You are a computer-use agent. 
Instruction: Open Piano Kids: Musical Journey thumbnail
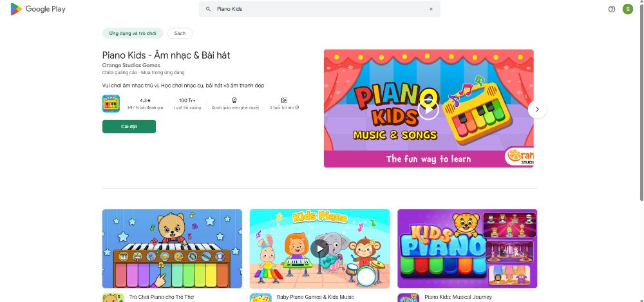point(468,249)
